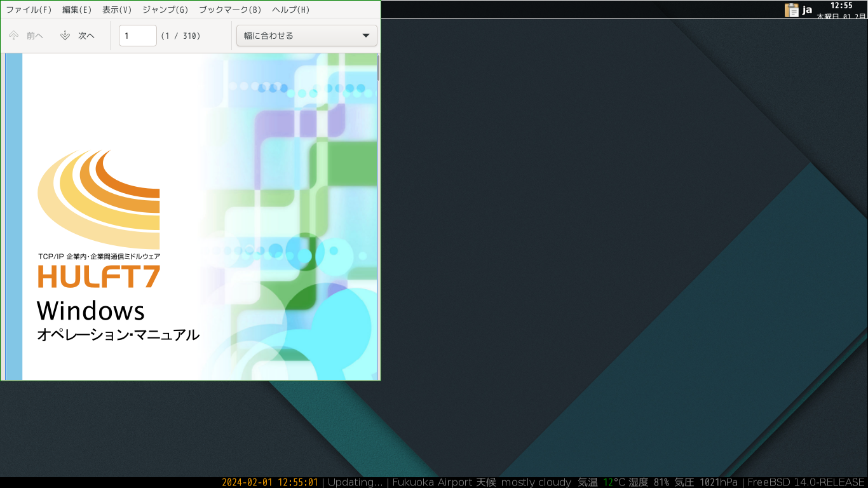
Task: Click the 気温 12°C temperature status text
Action: [x=602, y=482]
